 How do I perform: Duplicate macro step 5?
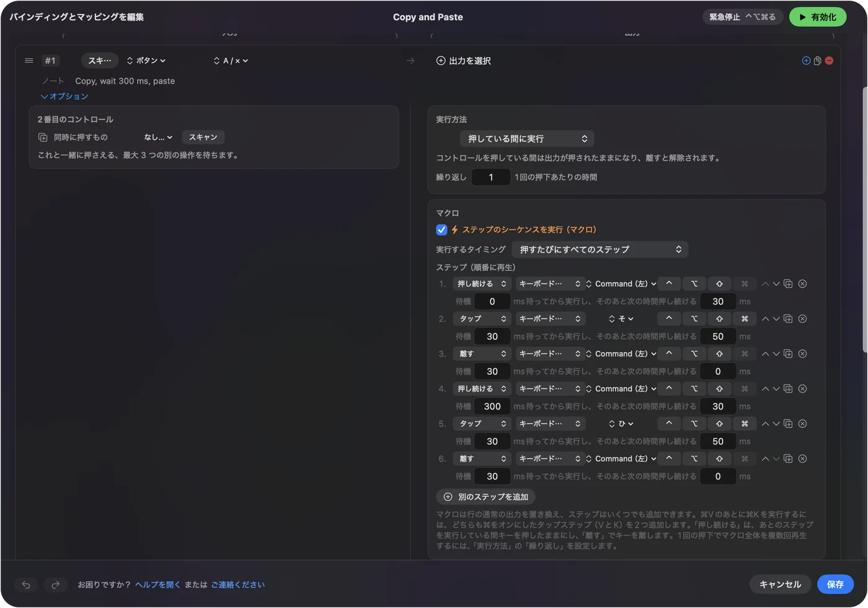788,424
